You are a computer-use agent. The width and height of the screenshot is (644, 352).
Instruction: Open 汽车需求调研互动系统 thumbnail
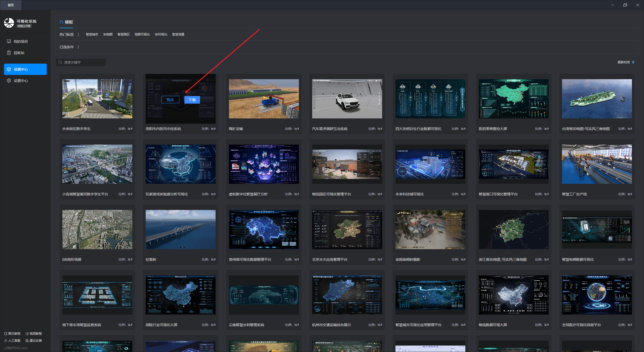click(347, 99)
